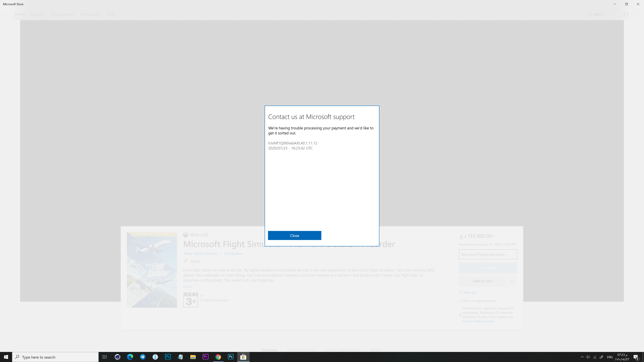Close the Microsoft support dialog
Viewport: 644px width, 362px height.
[294, 235]
